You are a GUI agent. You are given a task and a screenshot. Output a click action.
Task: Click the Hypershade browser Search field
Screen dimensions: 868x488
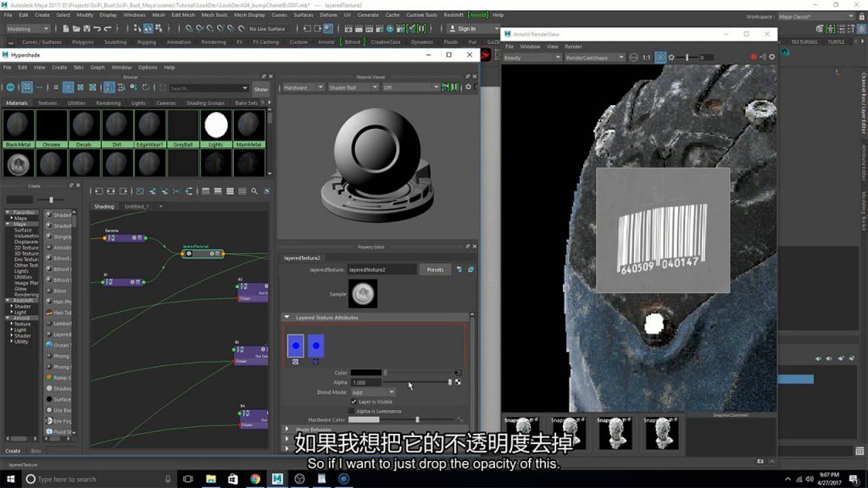(x=209, y=88)
